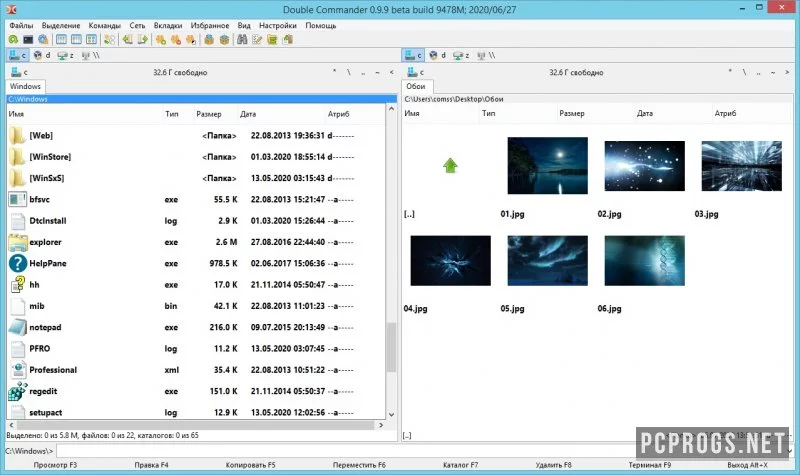This screenshot has width=800, height=475.
Task: Click the pack files box icon
Action: pos(209,39)
